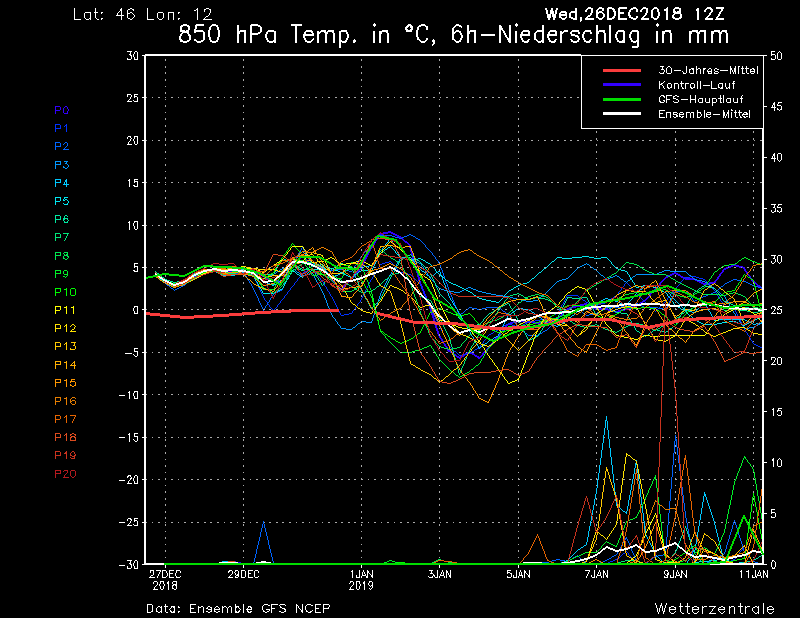The image size is (800, 618).
Task: Click the P0 ensemble member label
Action: (x=62, y=110)
